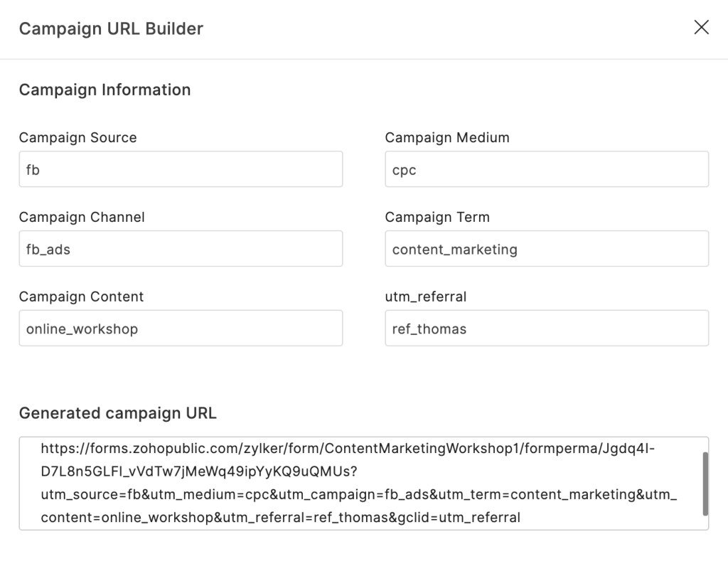
Task: Click the Campaign Content label
Action: click(x=81, y=297)
